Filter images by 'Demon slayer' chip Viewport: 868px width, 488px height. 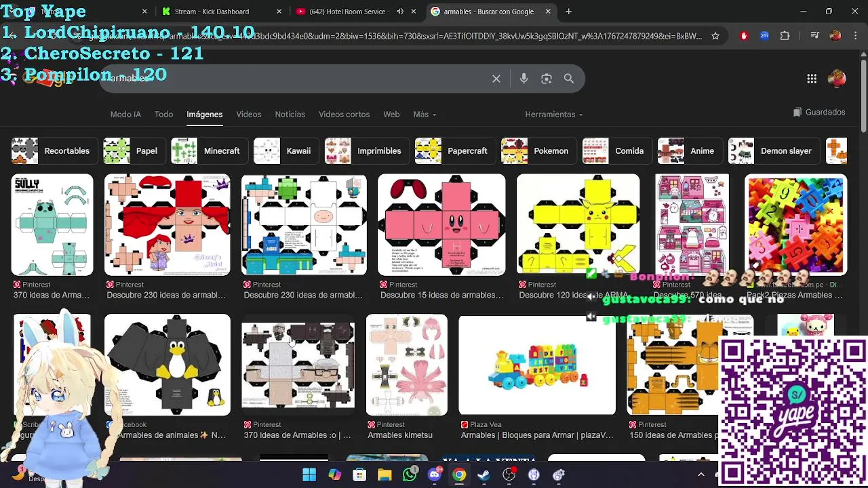pos(774,151)
